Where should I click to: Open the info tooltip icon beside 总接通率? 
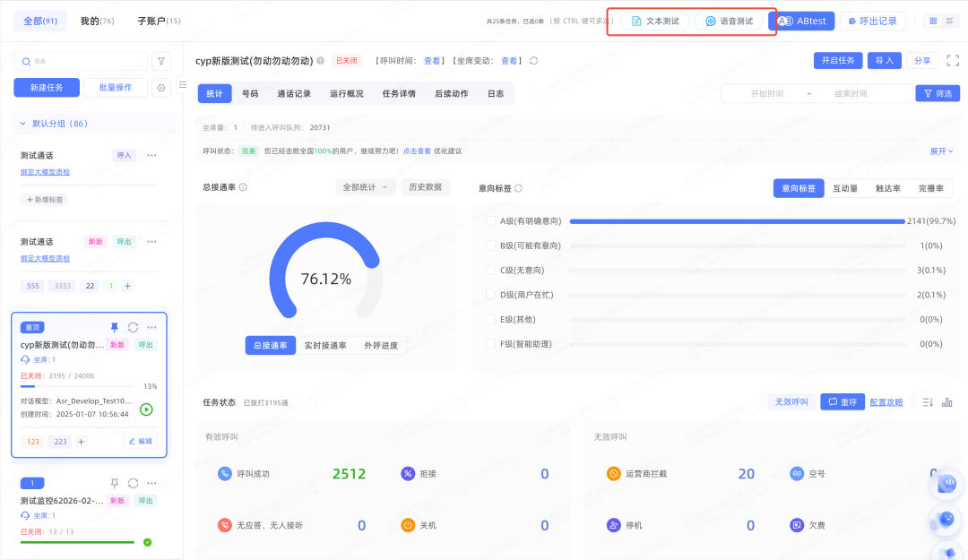(x=243, y=187)
